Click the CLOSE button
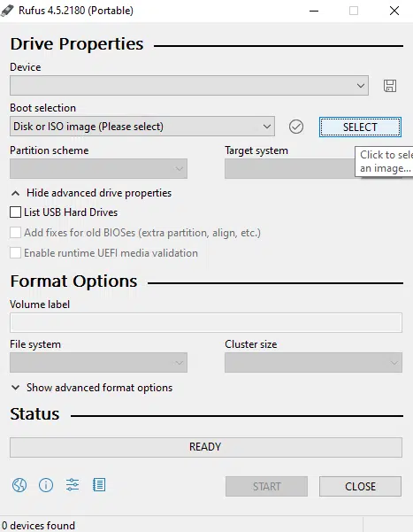Screen dimensions: 413x532 [360, 487]
